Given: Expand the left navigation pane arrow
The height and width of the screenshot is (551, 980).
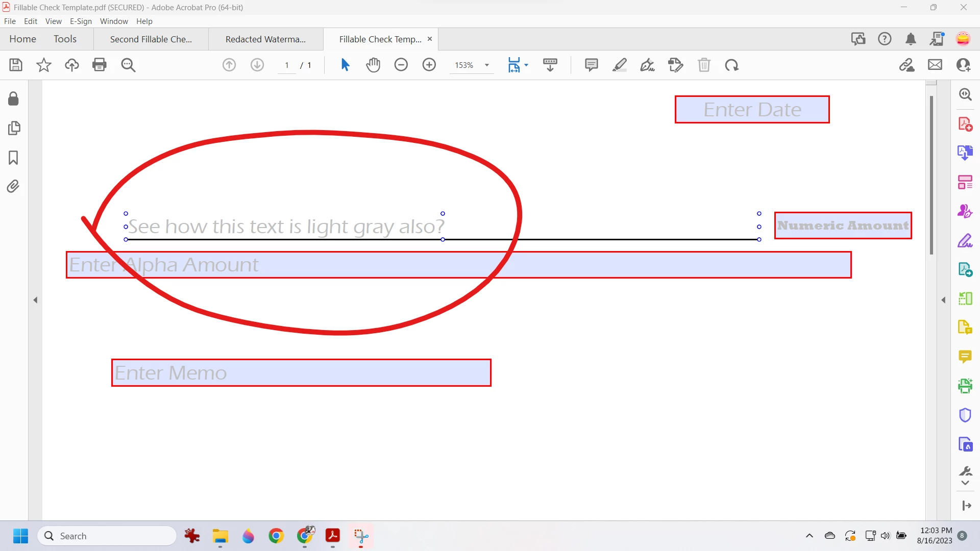Looking at the screenshot, I should pos(35,300).
